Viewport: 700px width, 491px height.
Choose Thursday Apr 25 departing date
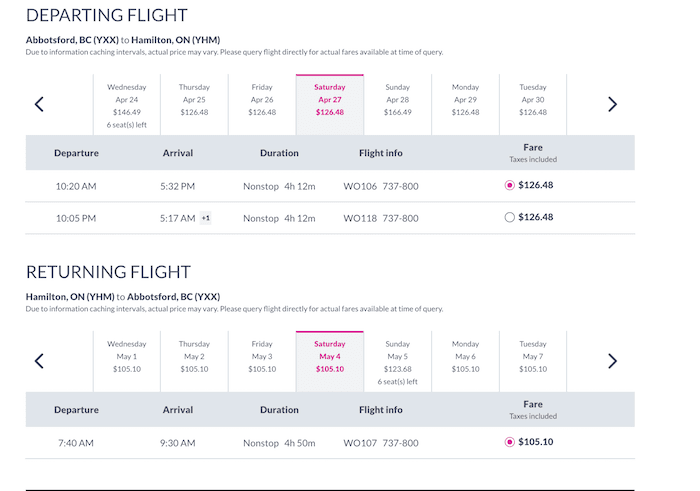click(x=194, y=105)
